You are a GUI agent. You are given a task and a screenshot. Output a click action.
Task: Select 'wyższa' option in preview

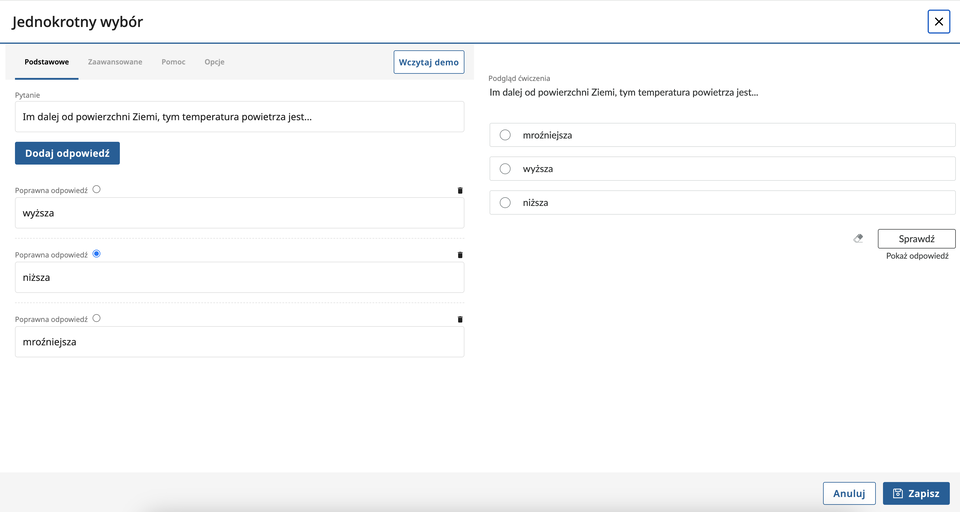505,169
